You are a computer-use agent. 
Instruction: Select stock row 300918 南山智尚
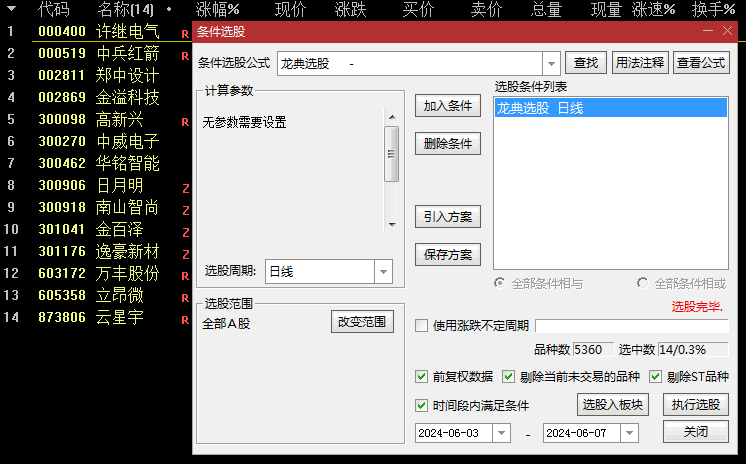(x=96, y=207)
